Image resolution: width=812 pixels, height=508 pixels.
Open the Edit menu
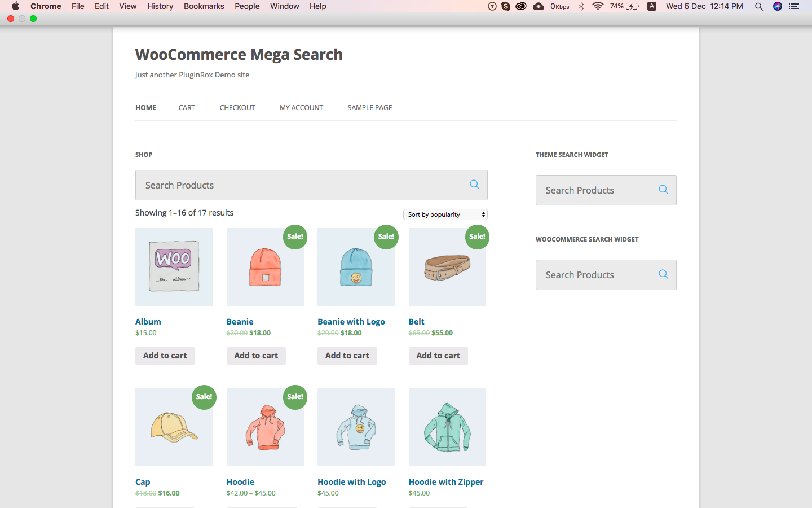coord(101,6)
